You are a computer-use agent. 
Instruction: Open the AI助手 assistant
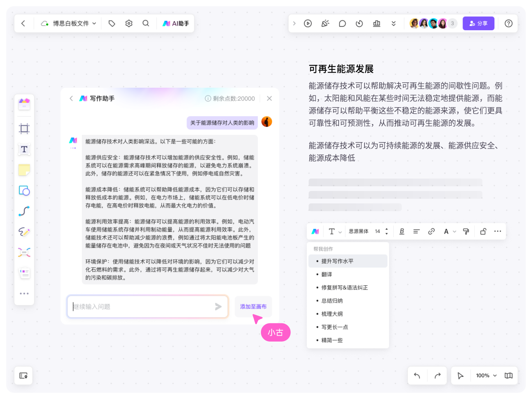coord(176,23)
